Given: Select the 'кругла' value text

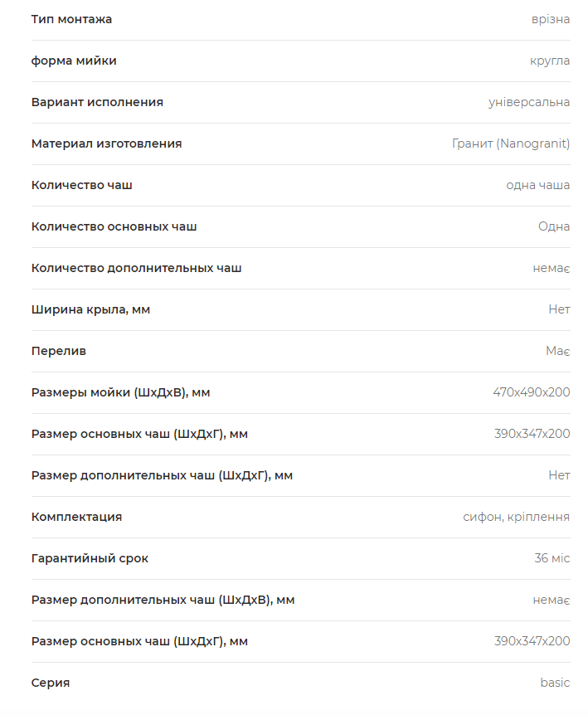Looking at the screenshot, I should click(550, 61).
